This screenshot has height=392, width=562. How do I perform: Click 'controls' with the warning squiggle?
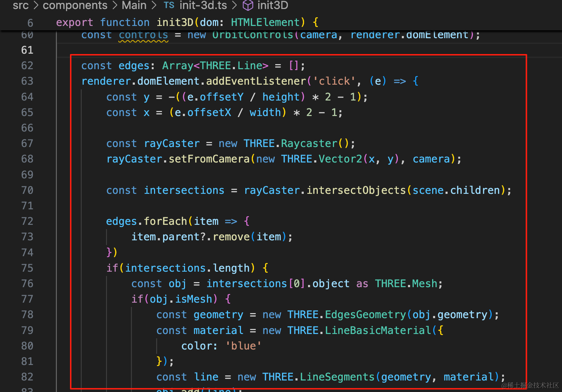pyautogui.click(x=144, y=35)
